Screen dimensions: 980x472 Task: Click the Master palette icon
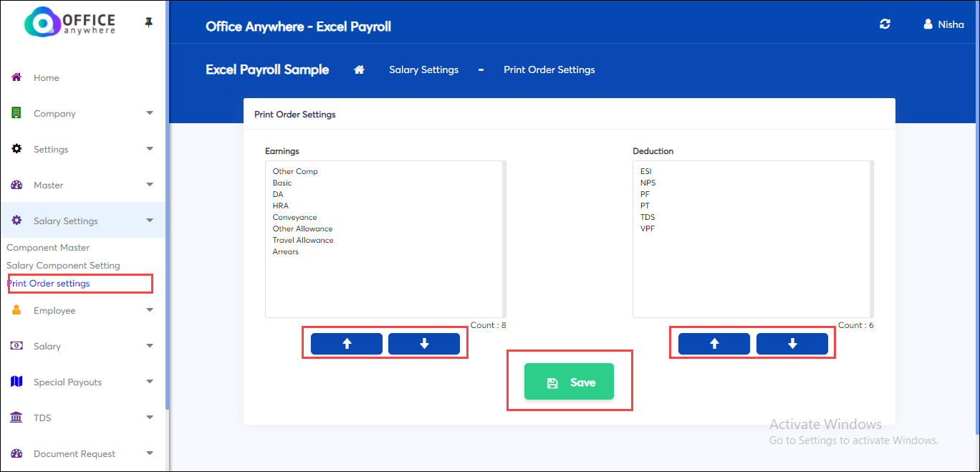click(16, 185)
